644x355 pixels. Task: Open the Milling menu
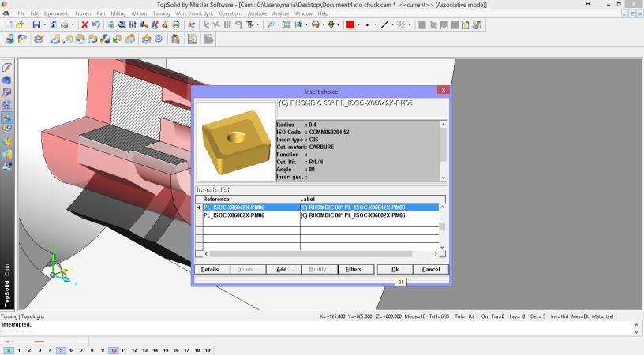[118, 13]
